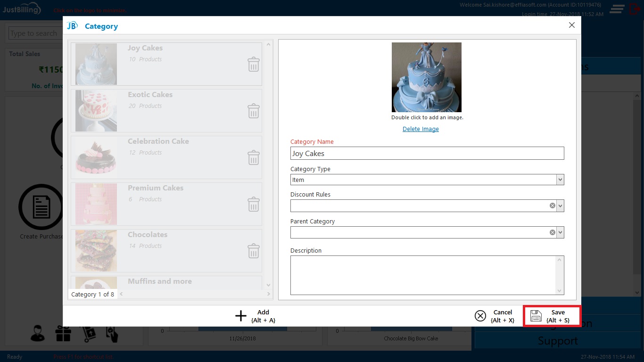Viewport: 644px width, 362px height.
Task: Click the Premium Cakes category name
Action: [x=156, y=188]
